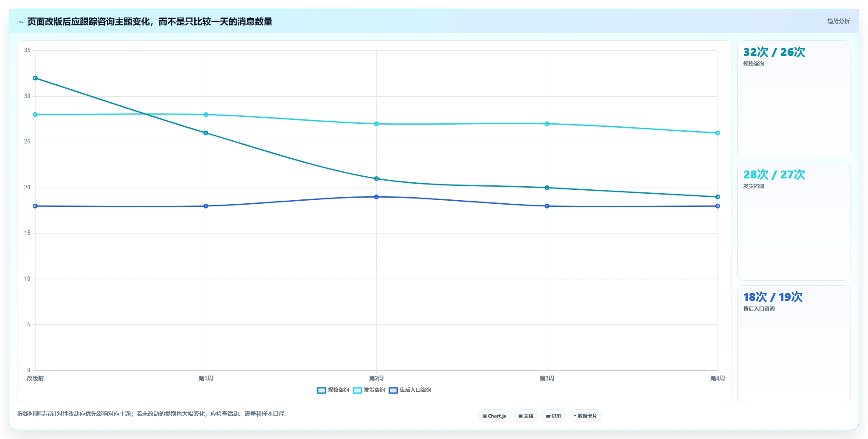868x439 pixels.
Task: Toggle the 发货咨询 series in the legend
Action: point(369,390)
